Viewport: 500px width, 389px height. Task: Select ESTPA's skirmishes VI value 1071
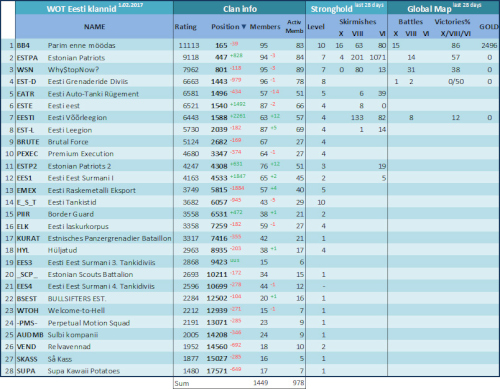coord(378,57)
